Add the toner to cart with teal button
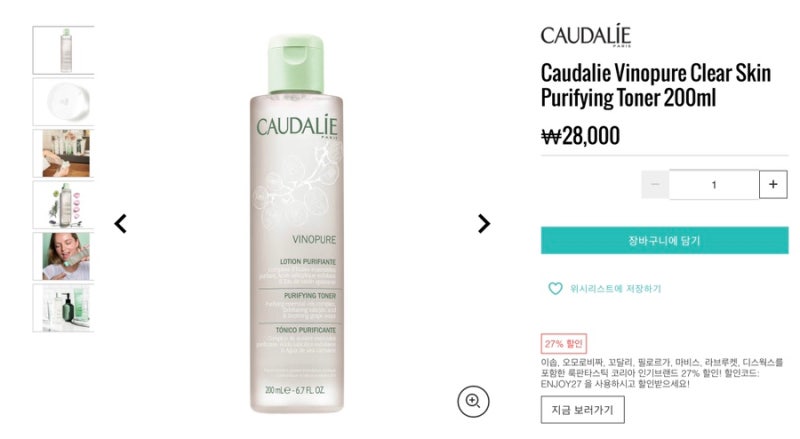The image size is (800, 439). point(664,240)
